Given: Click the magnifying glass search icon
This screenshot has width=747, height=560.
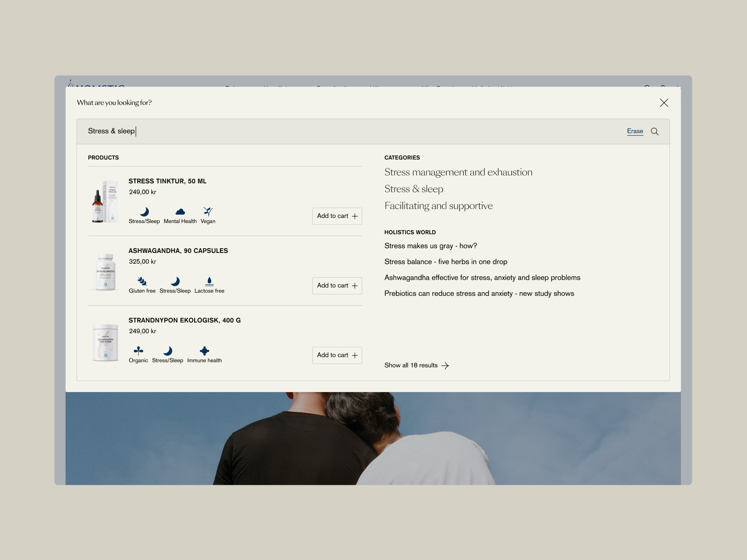Looking at the screenshot, I should [x=655, y=132].
